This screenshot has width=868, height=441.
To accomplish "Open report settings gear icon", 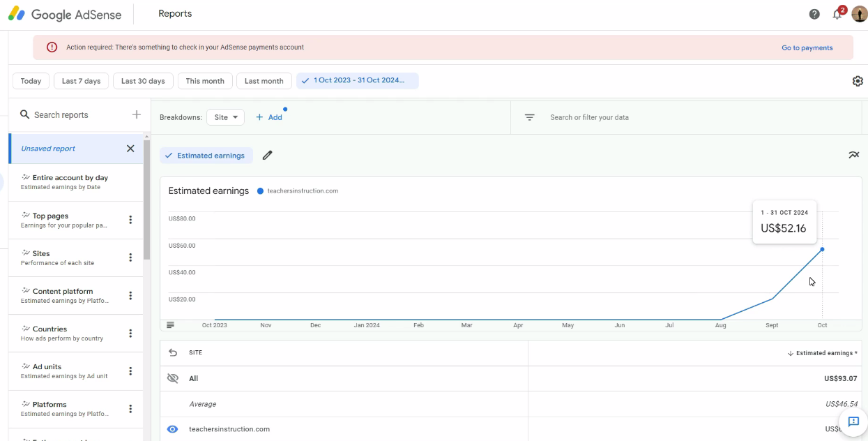I will [858, 81].
